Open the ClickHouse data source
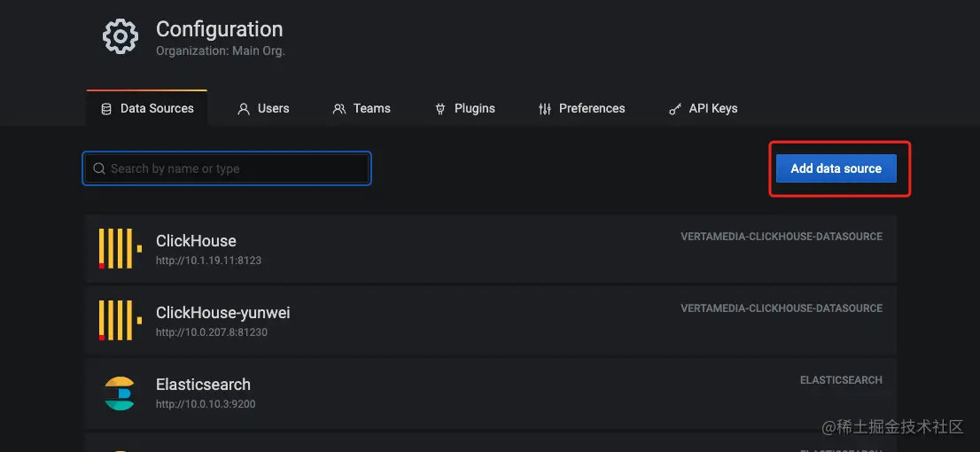Viewport: 980px width, 452px height. pyautogui.click(x=491, y=249)
